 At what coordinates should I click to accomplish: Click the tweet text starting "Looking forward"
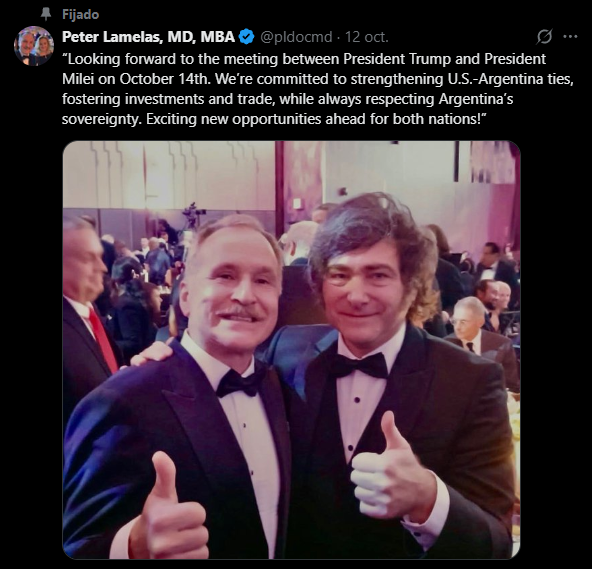click(x=318, y=89)
